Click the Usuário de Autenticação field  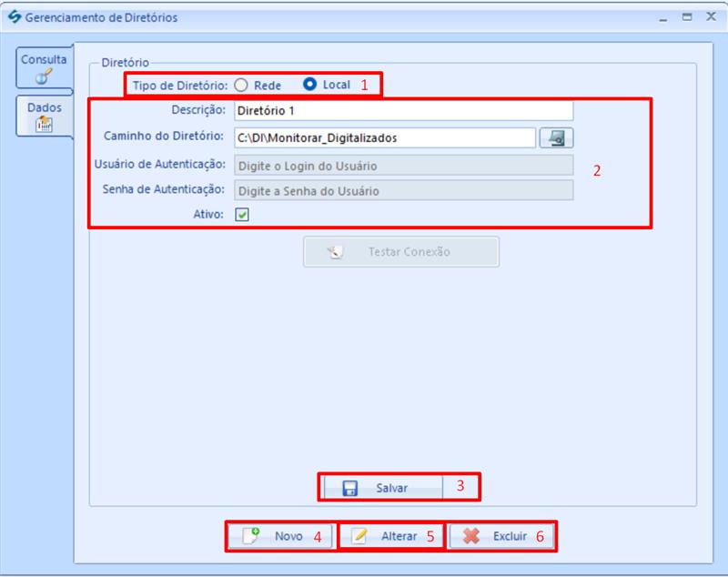(402, 166)
